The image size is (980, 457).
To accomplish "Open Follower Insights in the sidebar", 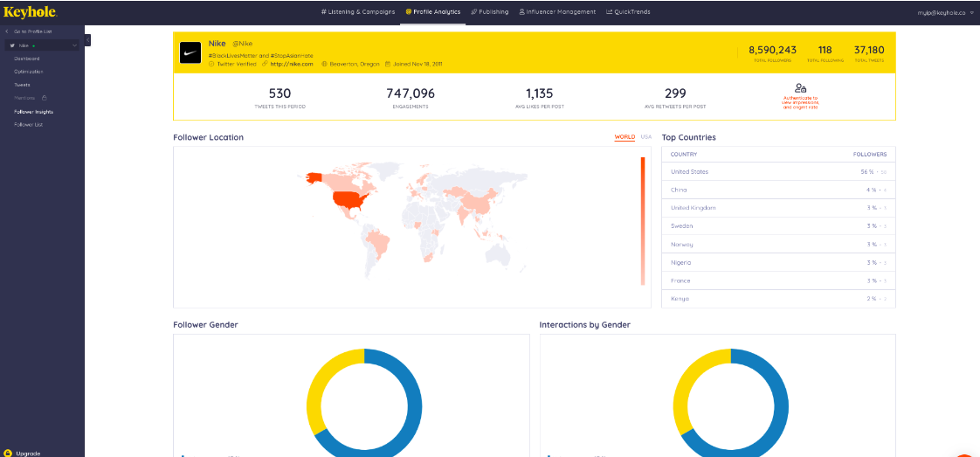I will pyautogui.click(x=34, y=112).
